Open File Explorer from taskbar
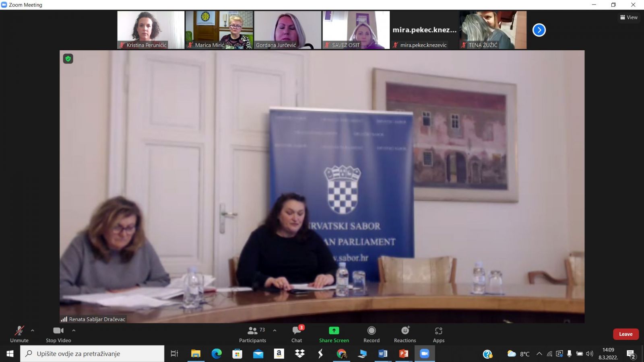644x362 pixels. (196, 354)
